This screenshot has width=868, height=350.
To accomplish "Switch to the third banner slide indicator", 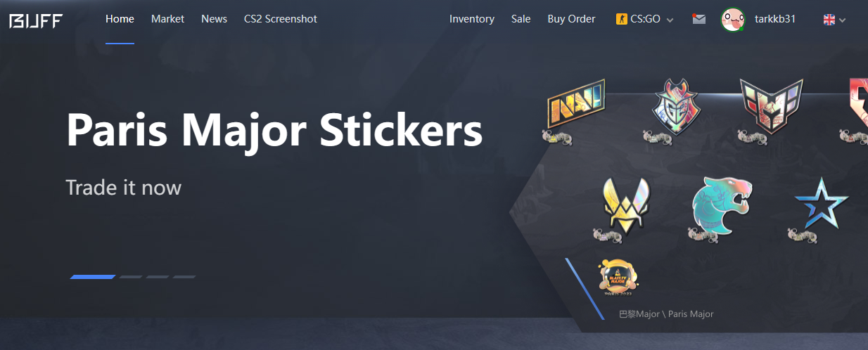I will tap(158, 277).
